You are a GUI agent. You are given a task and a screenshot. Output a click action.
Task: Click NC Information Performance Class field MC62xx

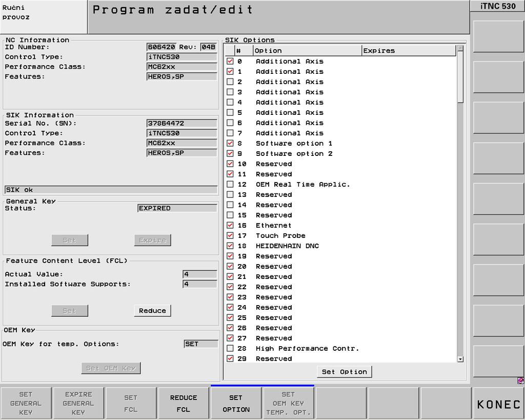coord(182,67)
